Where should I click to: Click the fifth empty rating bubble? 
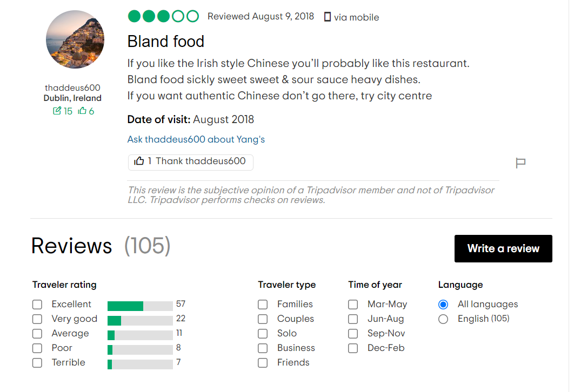click(x=193, y=16)
